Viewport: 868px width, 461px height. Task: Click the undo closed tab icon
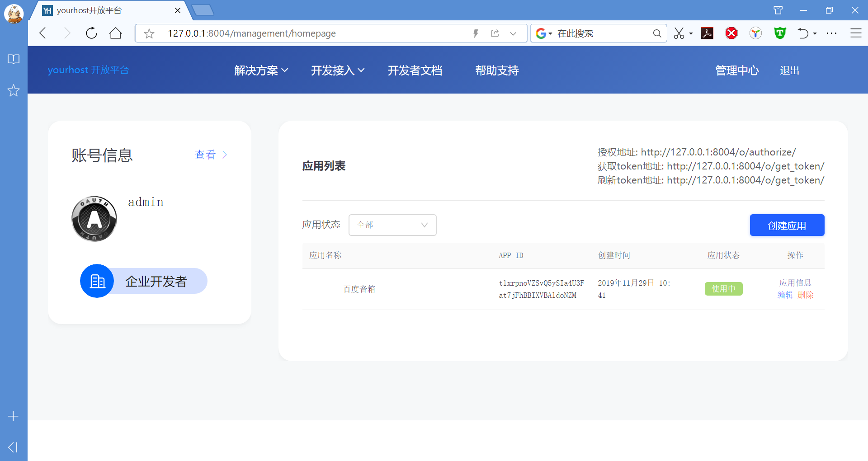point(803,33)
